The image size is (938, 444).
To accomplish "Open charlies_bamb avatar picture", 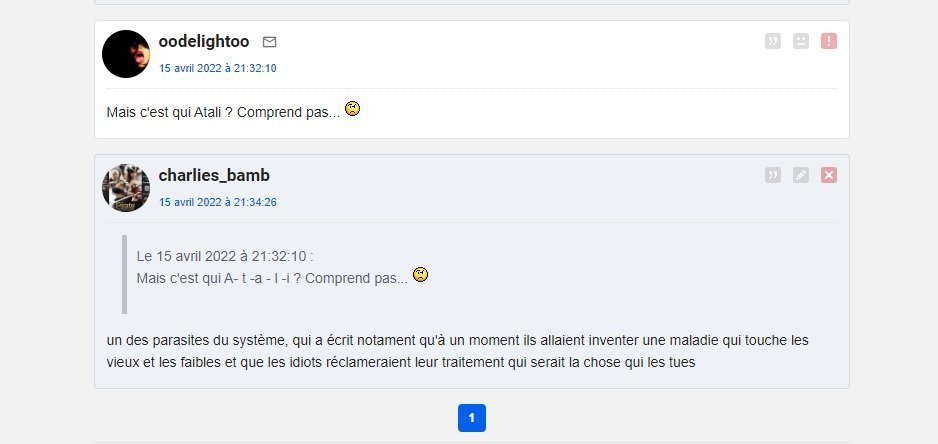I will 126,188.
